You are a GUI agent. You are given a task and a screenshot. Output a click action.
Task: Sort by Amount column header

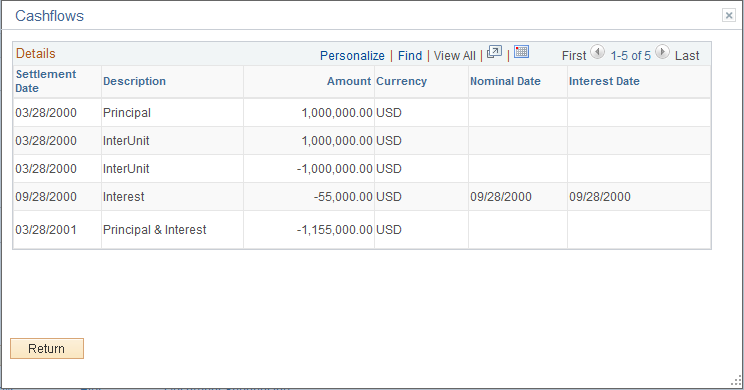point(349,81)
